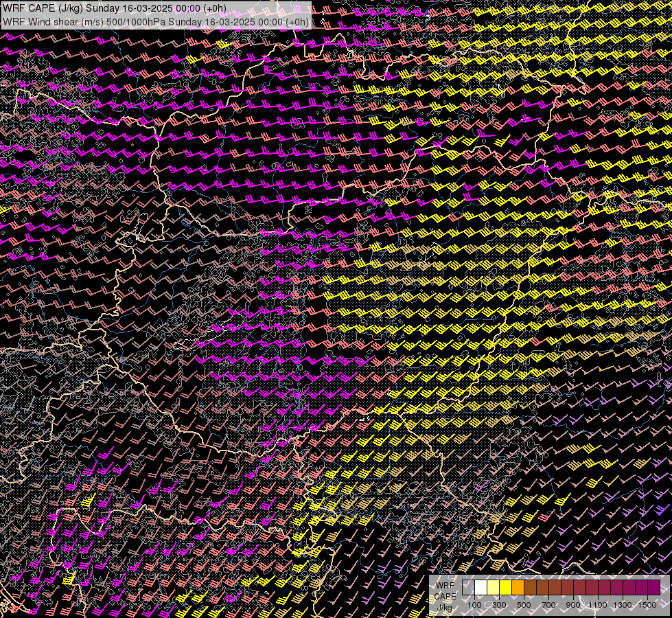Click the legend unit label J/kg
This screenshot has height=618, width=672.
(x=444, y=608)
